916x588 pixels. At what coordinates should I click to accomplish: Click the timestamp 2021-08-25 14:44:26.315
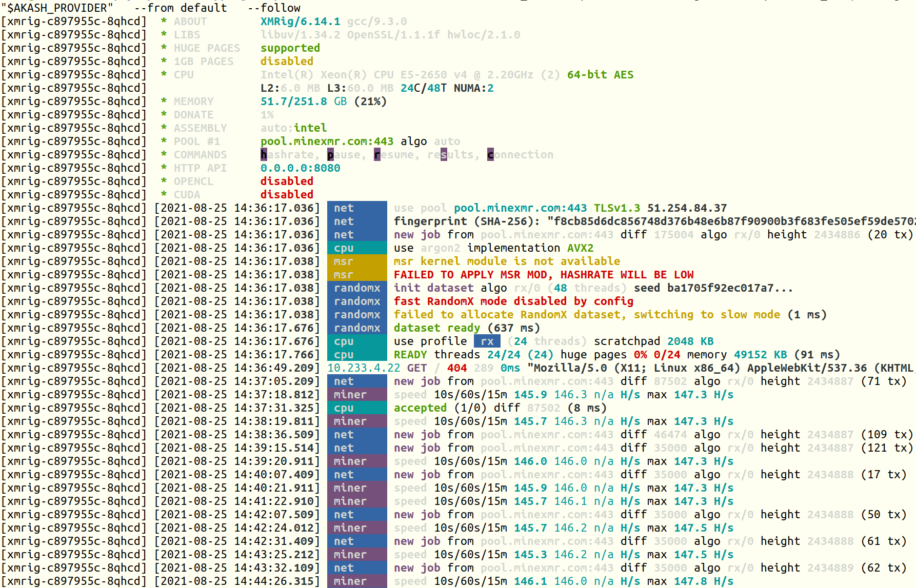tap(237, 581)
